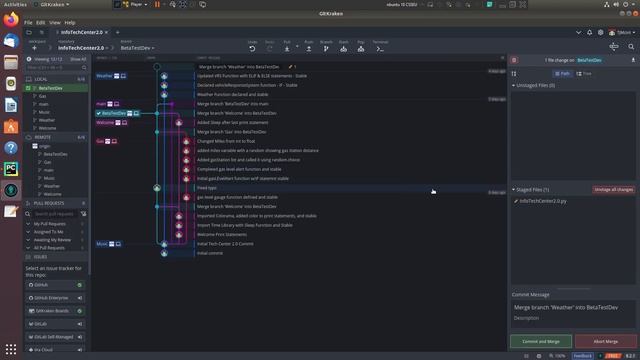
Task: Click the GitKraken icon in the dock
Action: click(x=11, y=190)
